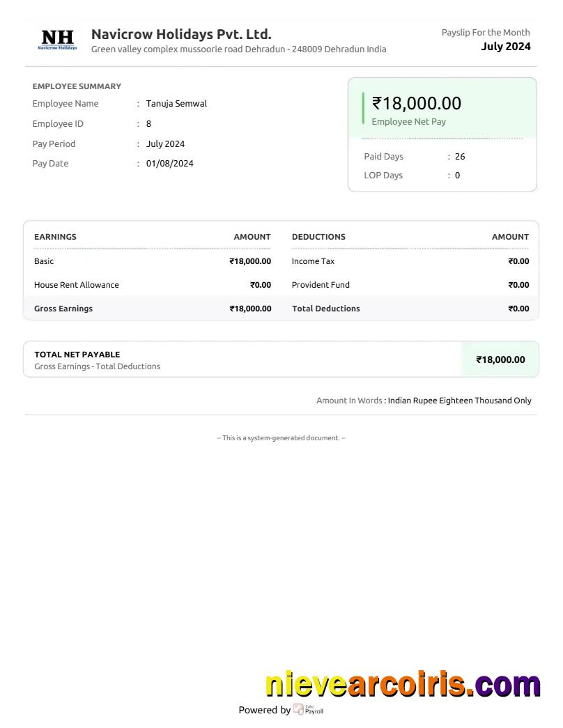Click the company address line
This screenshot has height=728, width=563.
238,49
